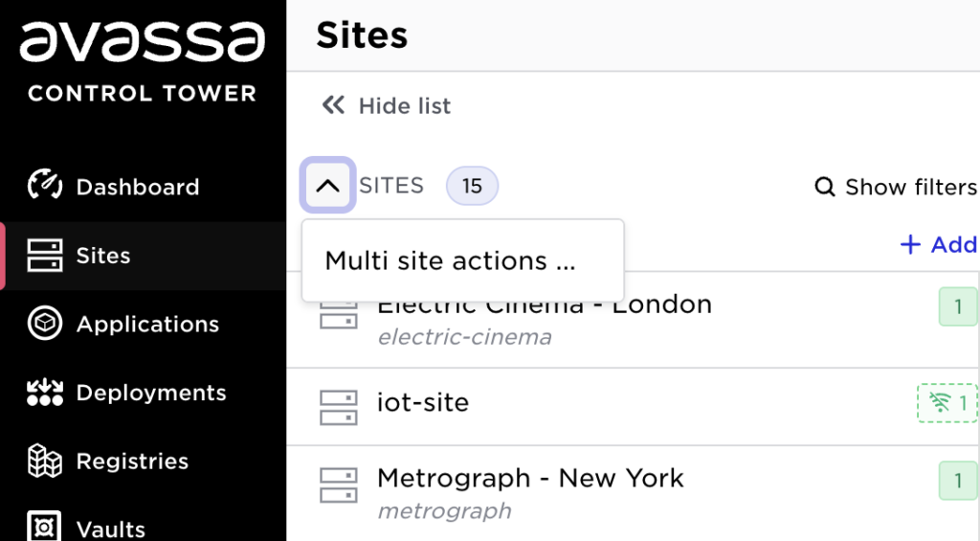
Task: Open the Vaults safe icon
Action: (45, 527)
